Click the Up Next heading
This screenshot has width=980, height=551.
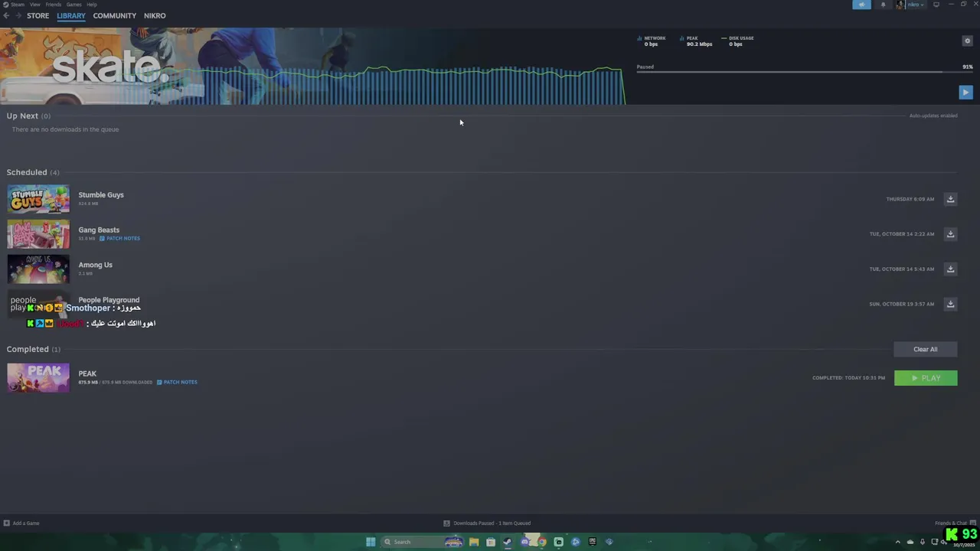point(28,116)
